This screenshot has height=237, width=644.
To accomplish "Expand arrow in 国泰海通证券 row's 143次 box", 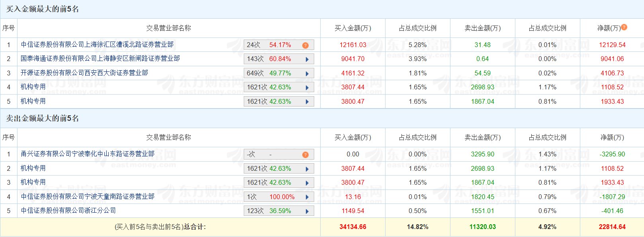I will (307, 59).
